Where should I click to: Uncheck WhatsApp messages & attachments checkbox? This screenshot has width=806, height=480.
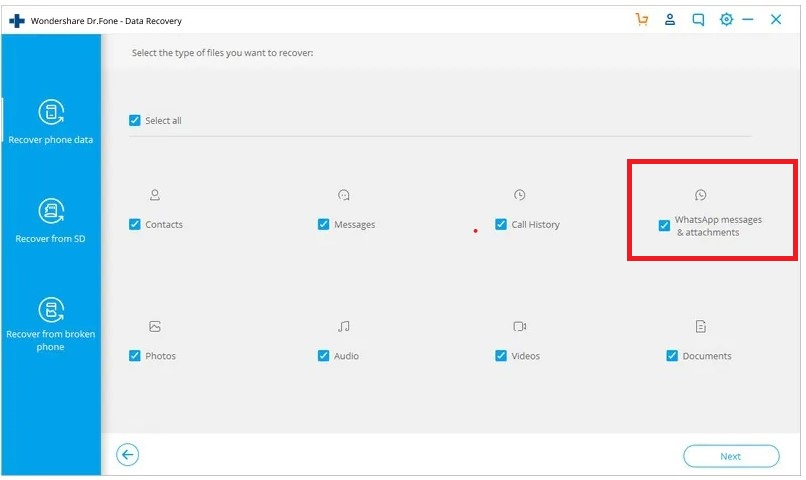pos(664,225)
